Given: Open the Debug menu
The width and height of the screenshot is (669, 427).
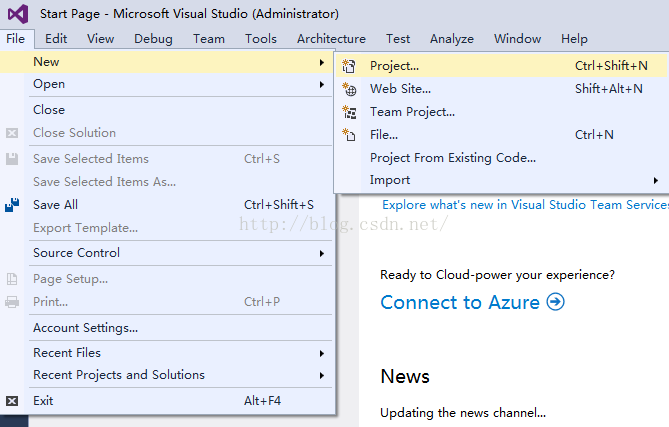Looking at the screenshot, I should tap(153, 39).
